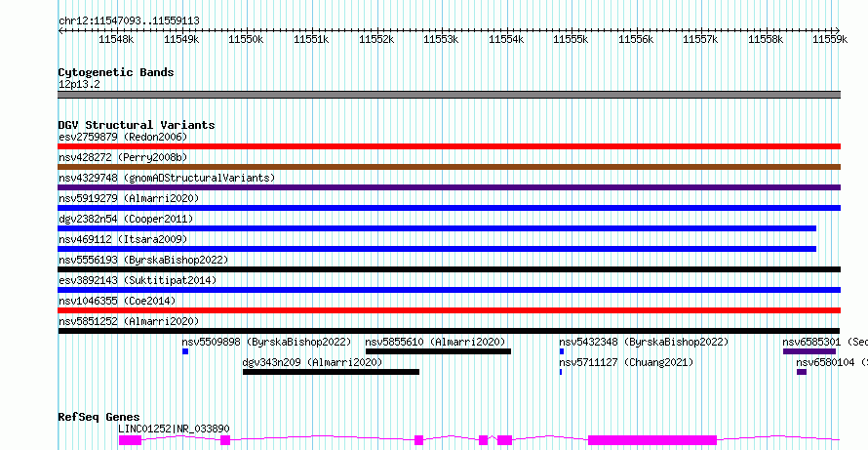
Task: Click the LINC01252|NR_033890 gene label
Action: (x=174, y=429)
